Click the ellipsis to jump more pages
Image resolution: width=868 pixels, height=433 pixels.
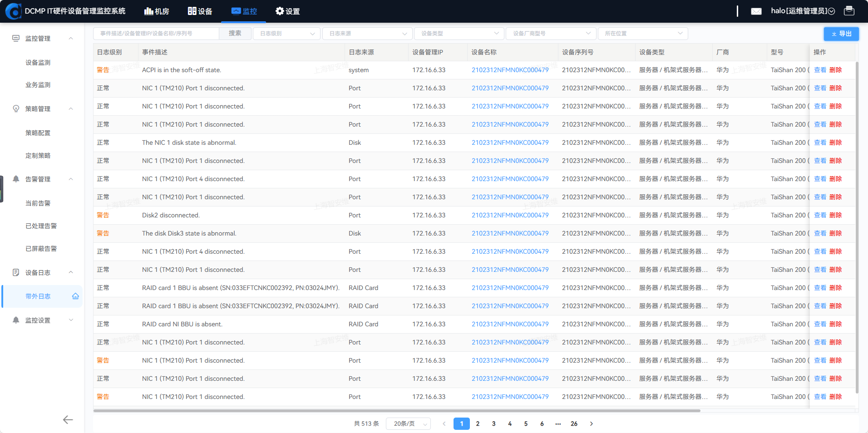click(558, 424)
